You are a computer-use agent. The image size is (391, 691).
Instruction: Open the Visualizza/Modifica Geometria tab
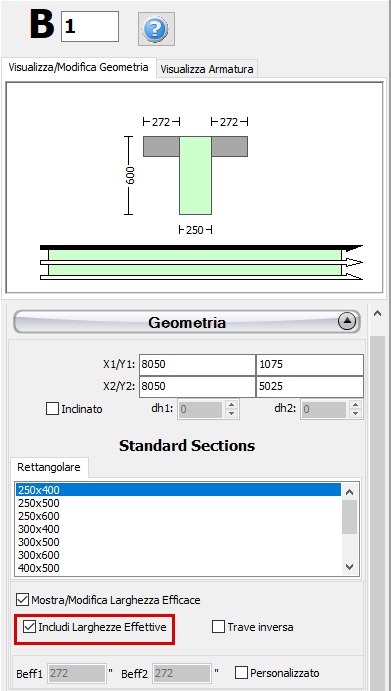[x=79, y=67]
